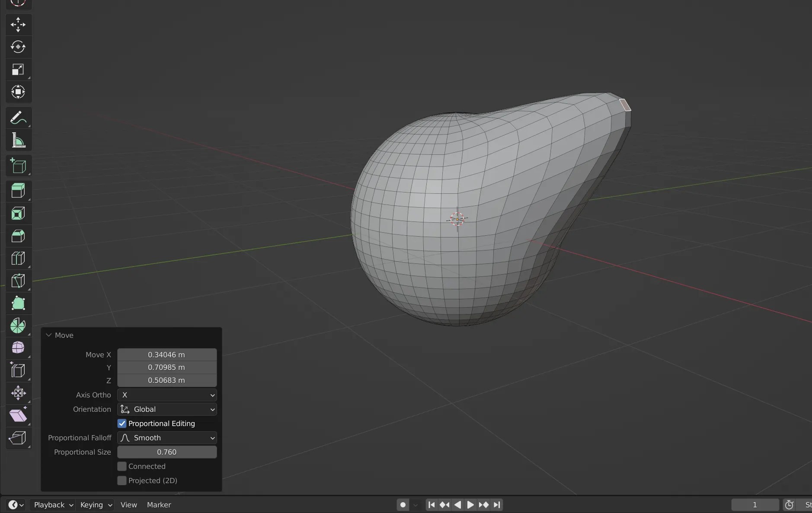Open the Orientation dropdown showing Global
The width and height of the screenshot is (812, 513).
tap(167, 409)
